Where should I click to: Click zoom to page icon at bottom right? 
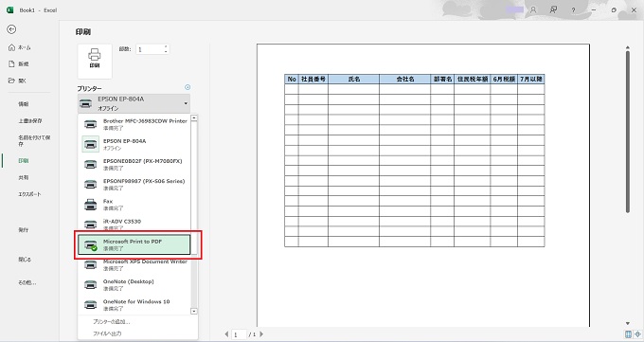click(x=636, y=334)
